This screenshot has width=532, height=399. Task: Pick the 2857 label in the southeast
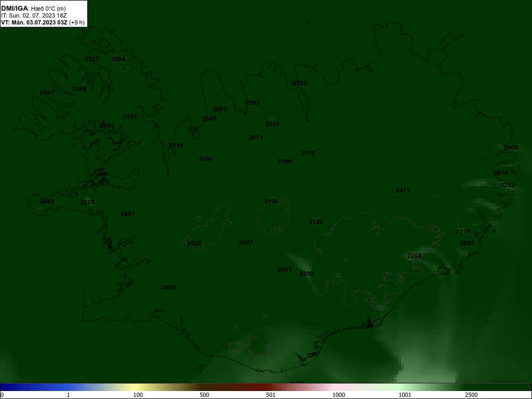467,243
